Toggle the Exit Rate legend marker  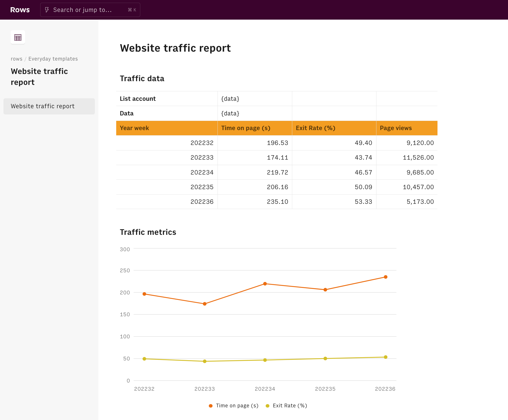pos(267,406)
